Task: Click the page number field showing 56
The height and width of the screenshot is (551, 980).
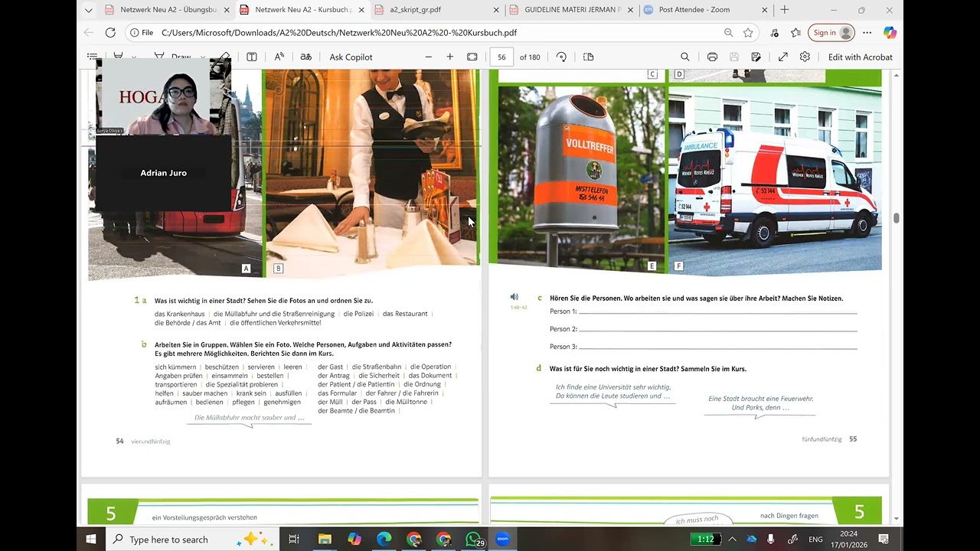Action: (501, 57)
